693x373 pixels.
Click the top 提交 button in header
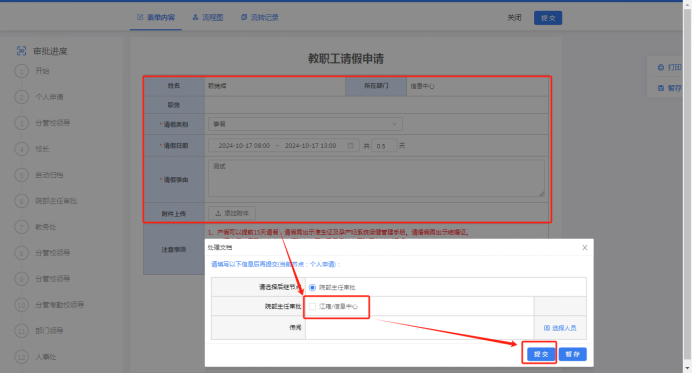click(x=548, y=18)
